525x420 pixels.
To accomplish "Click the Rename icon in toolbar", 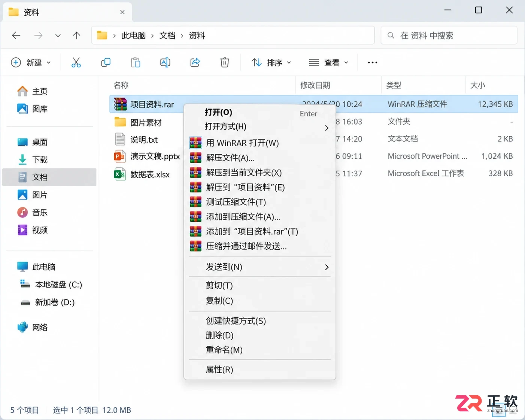I will [x=165, y=63].
